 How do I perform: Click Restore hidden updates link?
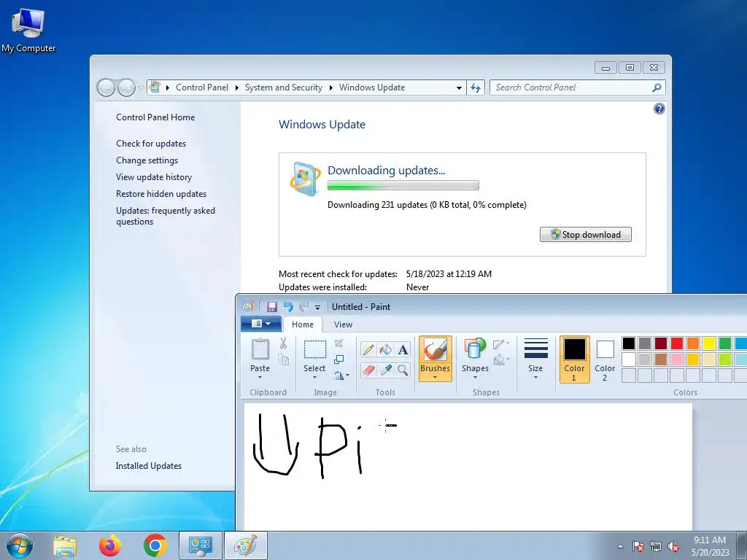point(161,194)
